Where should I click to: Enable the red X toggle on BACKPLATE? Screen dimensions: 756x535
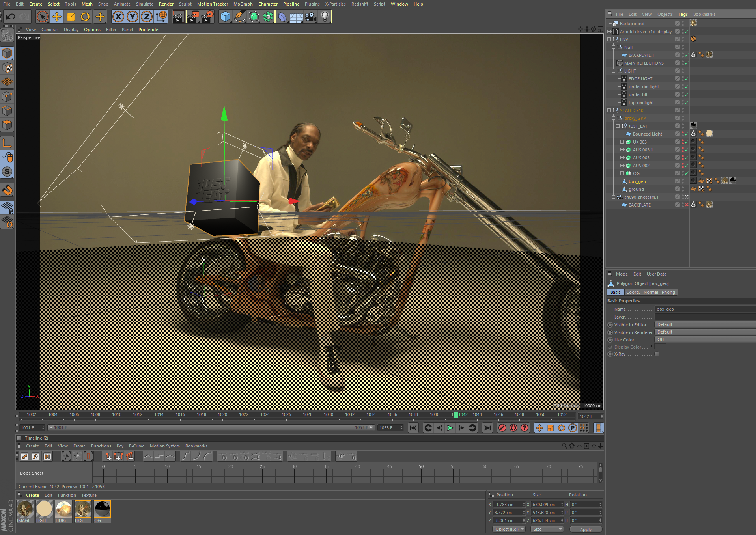tap(687, 205)
